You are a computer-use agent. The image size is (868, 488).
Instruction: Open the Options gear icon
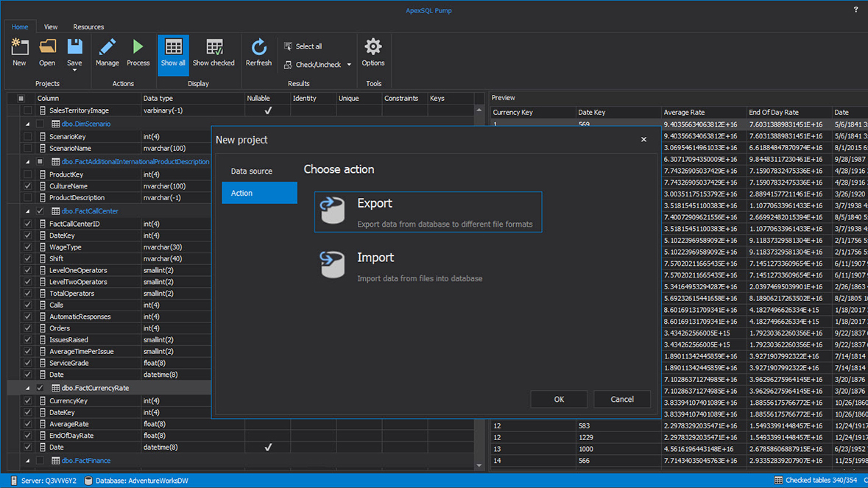(x=373, y=48)
